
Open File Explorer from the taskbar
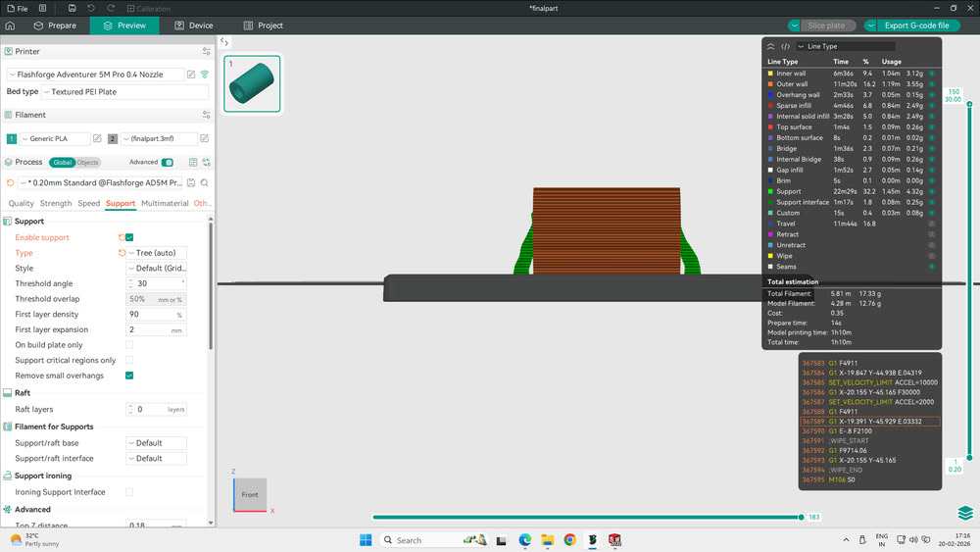[x=547, y=539]
